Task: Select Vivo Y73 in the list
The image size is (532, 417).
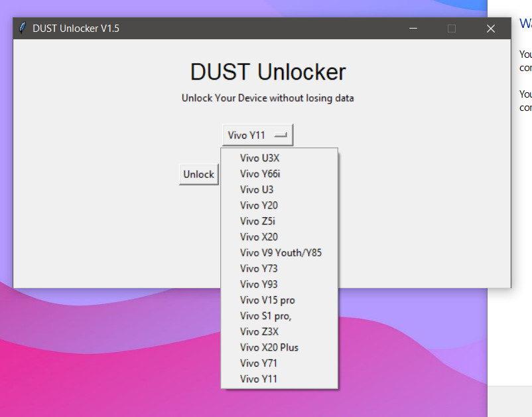Action: [x=279, y=269]
